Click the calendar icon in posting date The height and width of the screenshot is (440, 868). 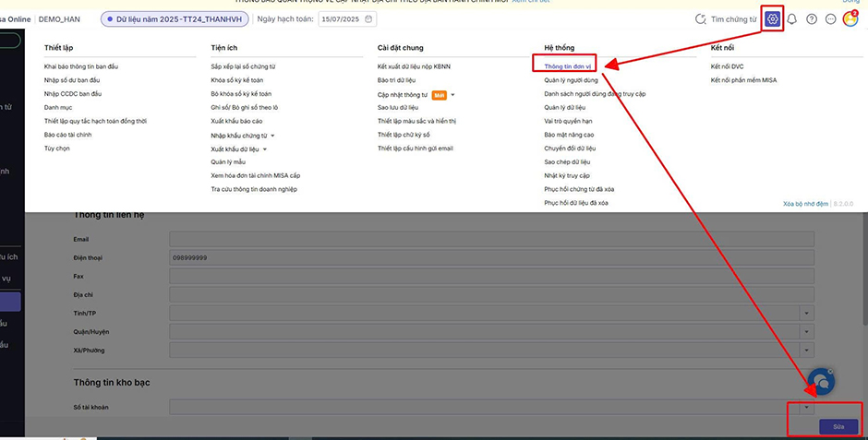[369, 18]
